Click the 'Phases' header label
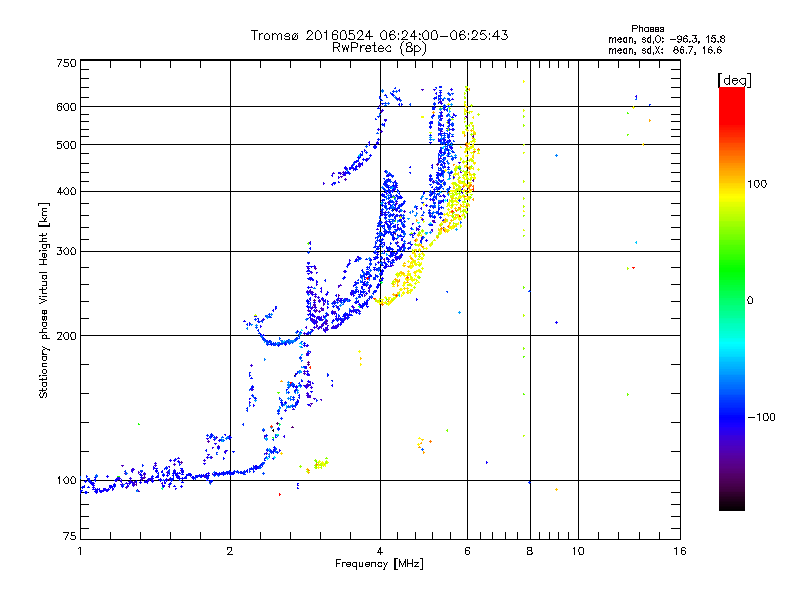Image resolution: width=800 pixels, height=600 pixels. click(x=647, y=29)
